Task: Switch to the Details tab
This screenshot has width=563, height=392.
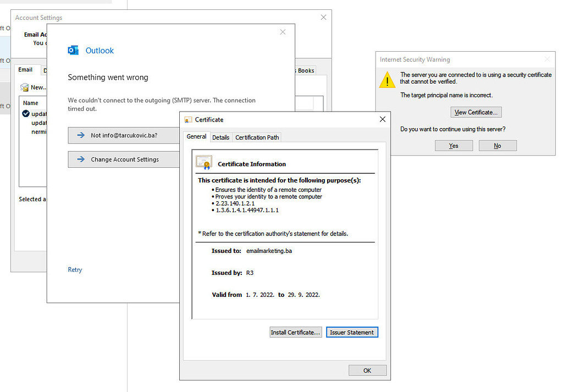Action: coord(220,137)
